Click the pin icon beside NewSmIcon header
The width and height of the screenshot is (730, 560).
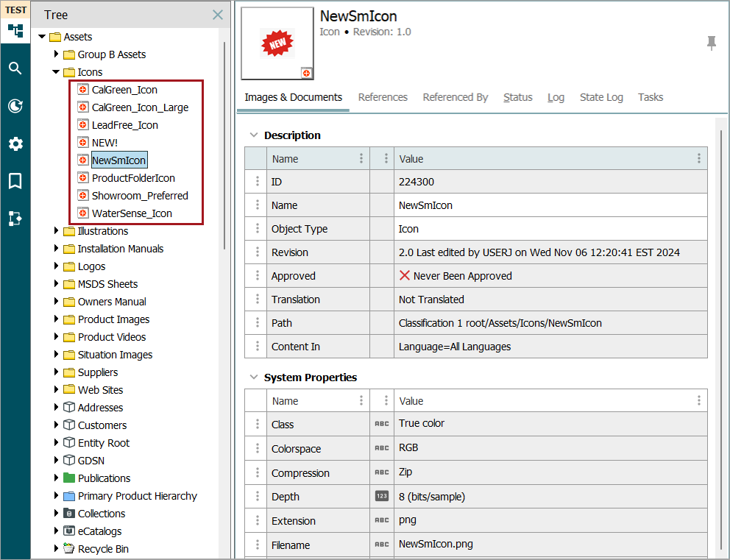click(712, 43)
